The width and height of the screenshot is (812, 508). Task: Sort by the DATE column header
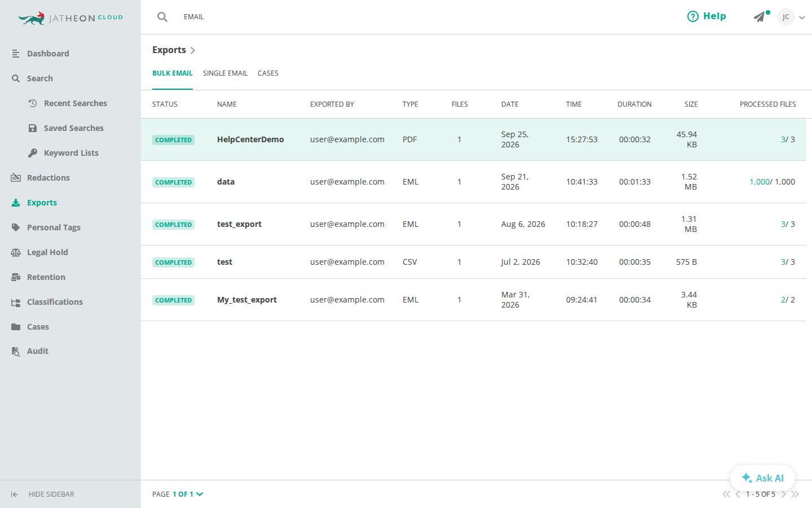510,104
